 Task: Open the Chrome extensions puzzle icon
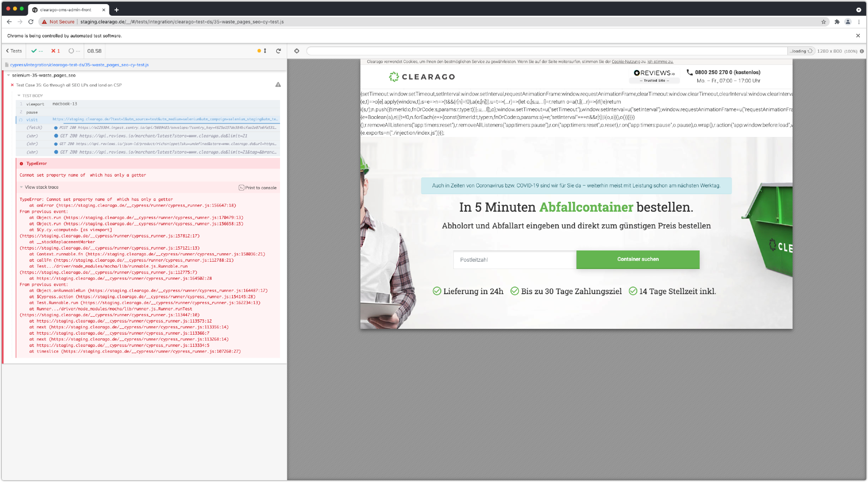click(x=837, y=22)
